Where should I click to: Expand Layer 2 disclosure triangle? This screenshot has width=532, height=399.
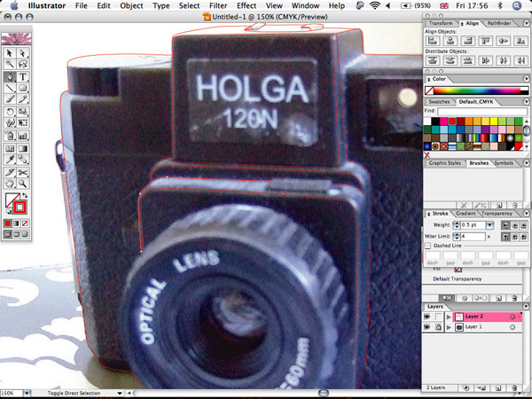pos(450,317)
